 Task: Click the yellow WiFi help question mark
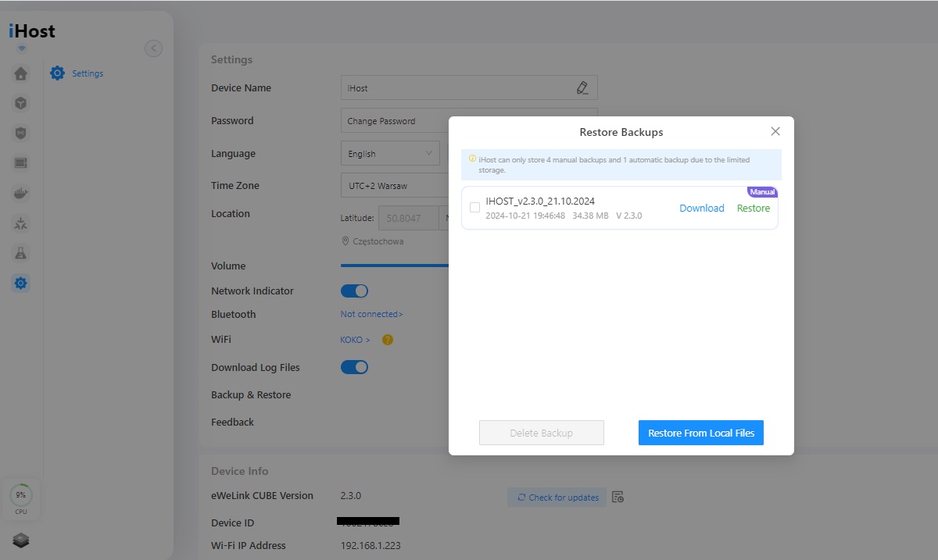(x=387, y=340)
